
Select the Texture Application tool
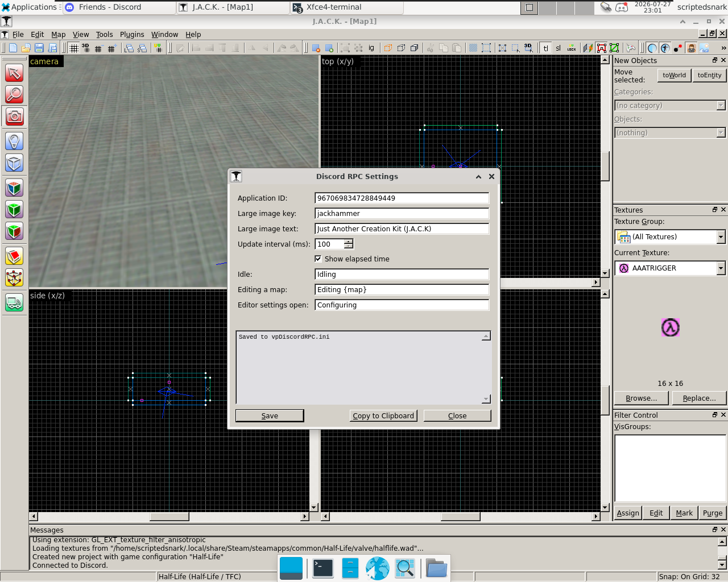[14, 188]
